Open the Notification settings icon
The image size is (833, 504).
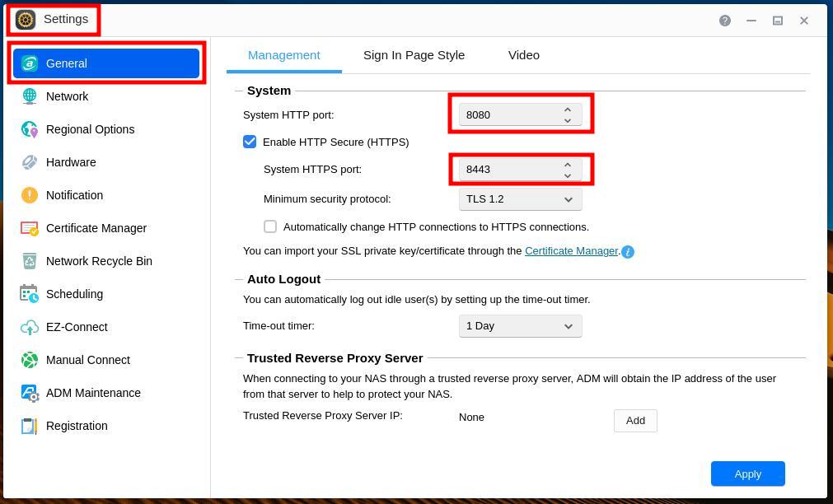[x=30, y=195]
